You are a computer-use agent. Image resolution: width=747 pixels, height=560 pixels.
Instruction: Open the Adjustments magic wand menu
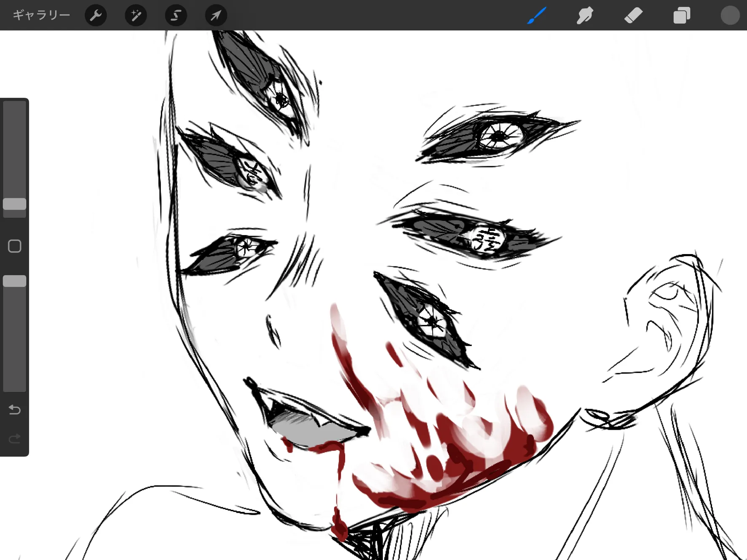(136, 15)
